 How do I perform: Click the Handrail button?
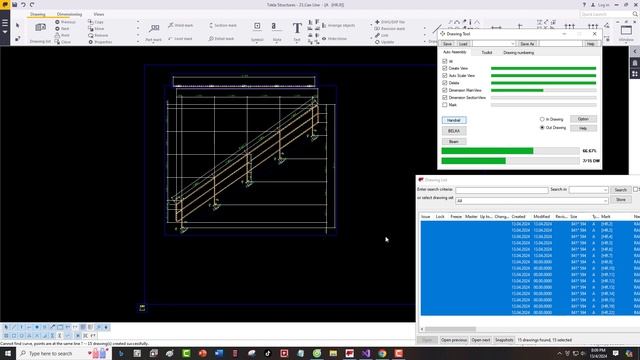[454, 120]
